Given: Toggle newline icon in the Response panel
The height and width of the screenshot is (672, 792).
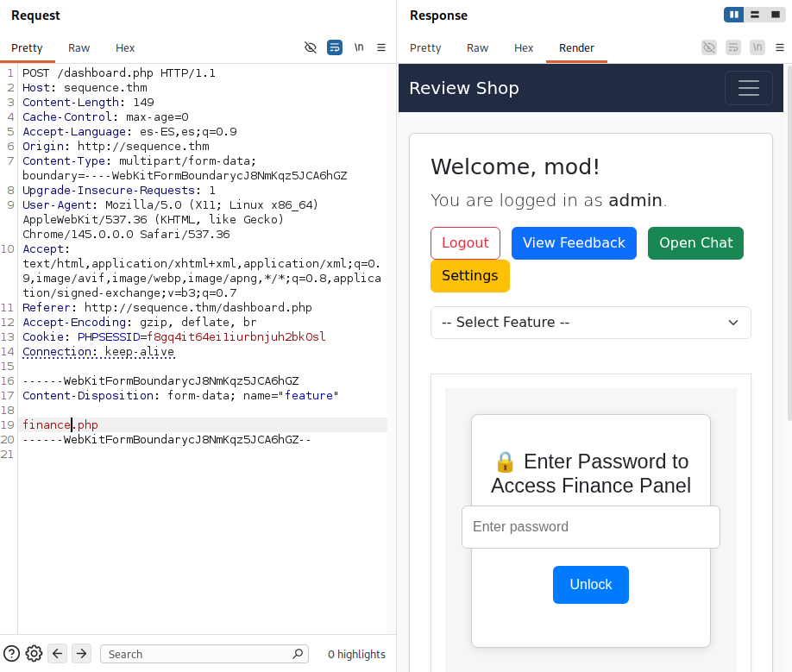Looking at the screenshot, I should (757, 47).
